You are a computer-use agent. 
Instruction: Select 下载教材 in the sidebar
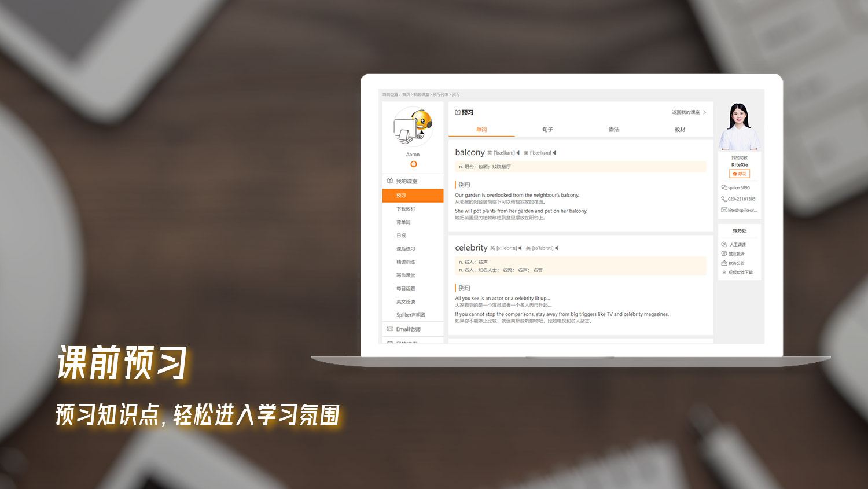click(x=406, y=209)
